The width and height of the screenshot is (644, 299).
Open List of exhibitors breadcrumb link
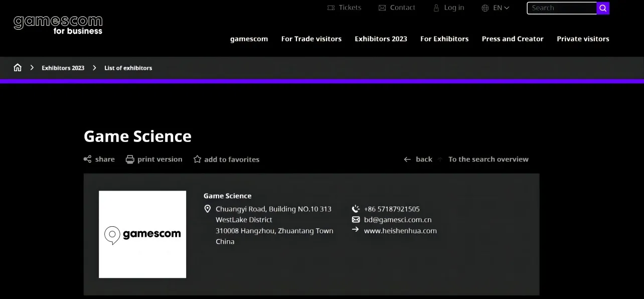tap(128, 68)
